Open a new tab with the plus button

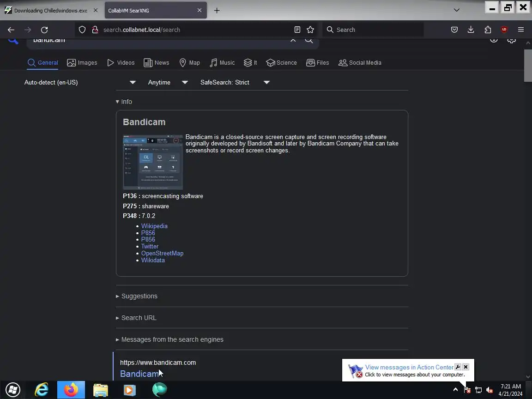217,11
